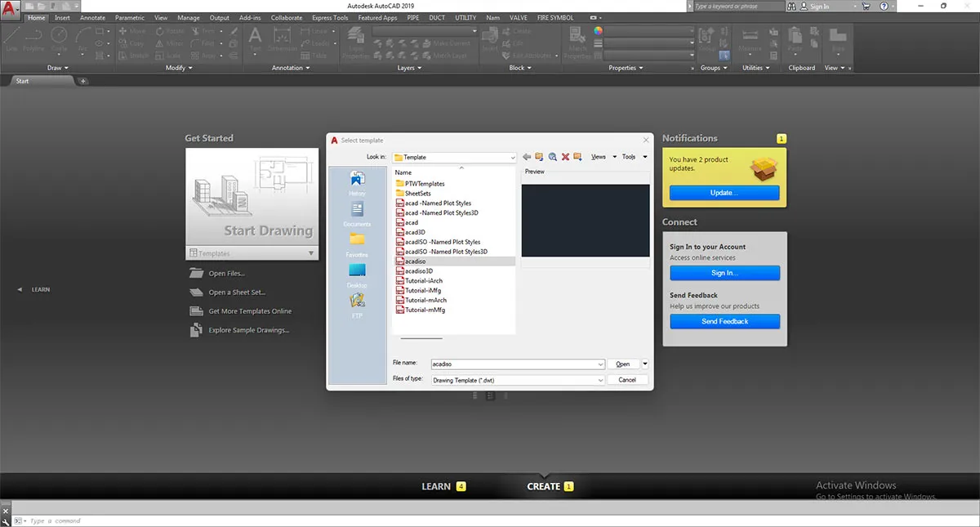The image size is (980, 527).
Task: Switch to the Annotate ribbon tab
Action: tap(92, 17)
